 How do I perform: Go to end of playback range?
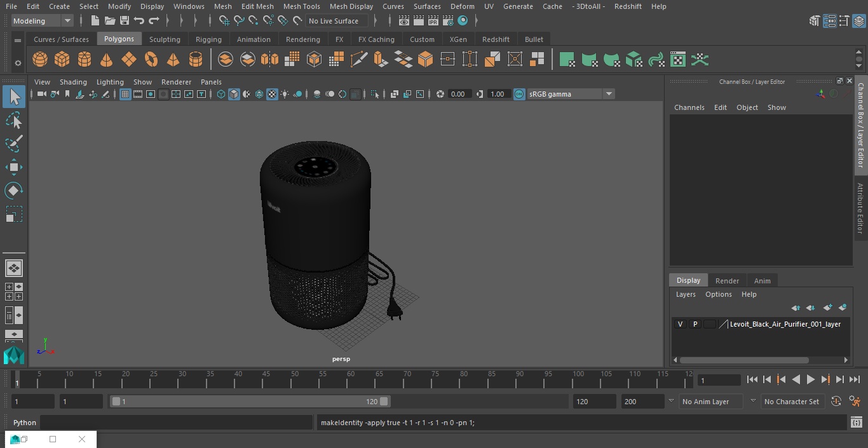pyautogui.click(x=855, y=379)
